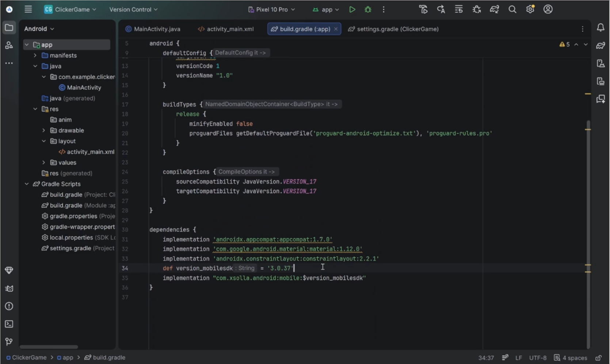The image size is (610, 364).
Task: Open the Problems tool window icon
Action: [9, 306]
